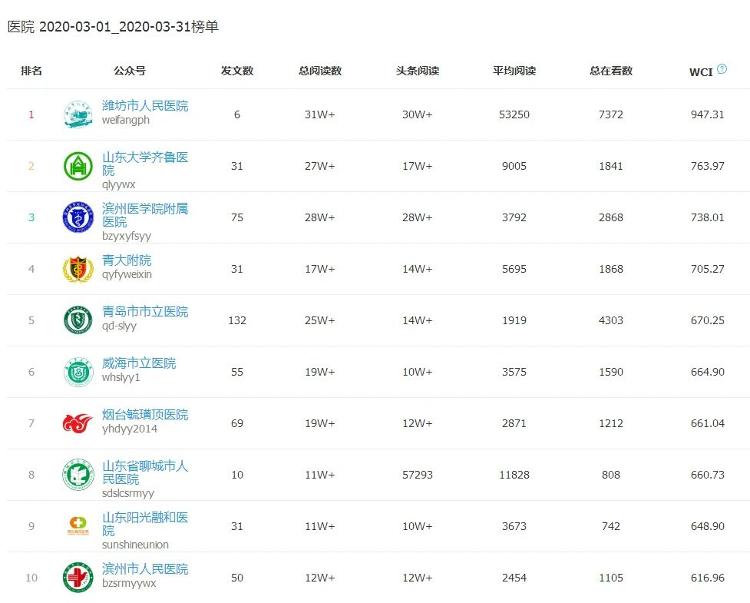
Task: Click the 总阅读数 column header
Action: (320, 71)
